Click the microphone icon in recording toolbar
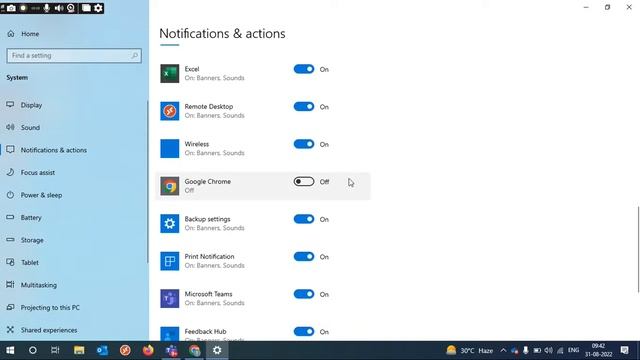The height and width of the screenshot is (360, 640). click(x=47, y=8)
